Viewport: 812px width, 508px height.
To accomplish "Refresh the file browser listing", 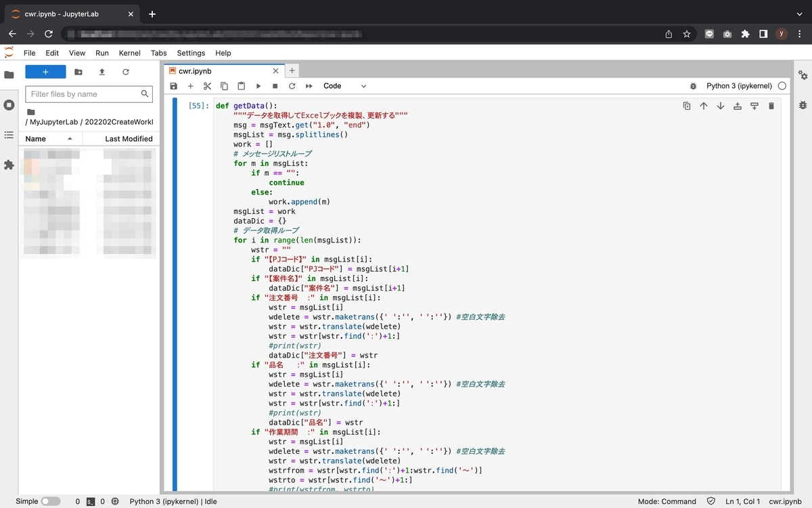I will pyautogui.click(x=127, y=72).
